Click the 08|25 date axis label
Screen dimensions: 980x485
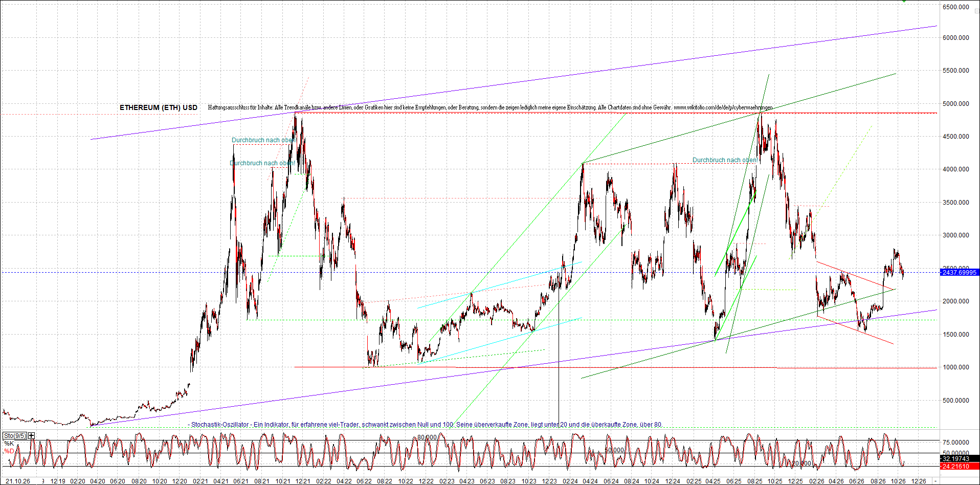(754, 481)
